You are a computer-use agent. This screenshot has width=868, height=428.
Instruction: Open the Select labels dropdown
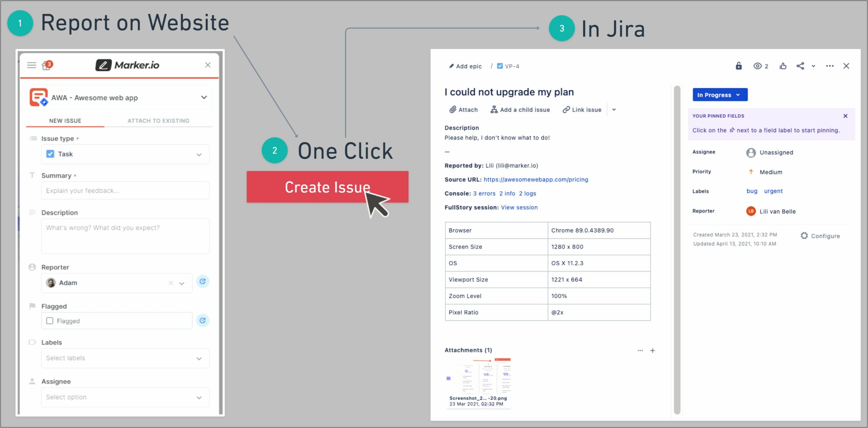125,358
